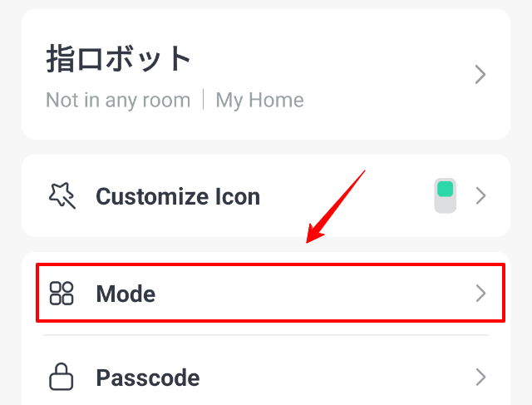532x405 pixels.
Task: Click the "My Home" location text
Action: (259, 101)
